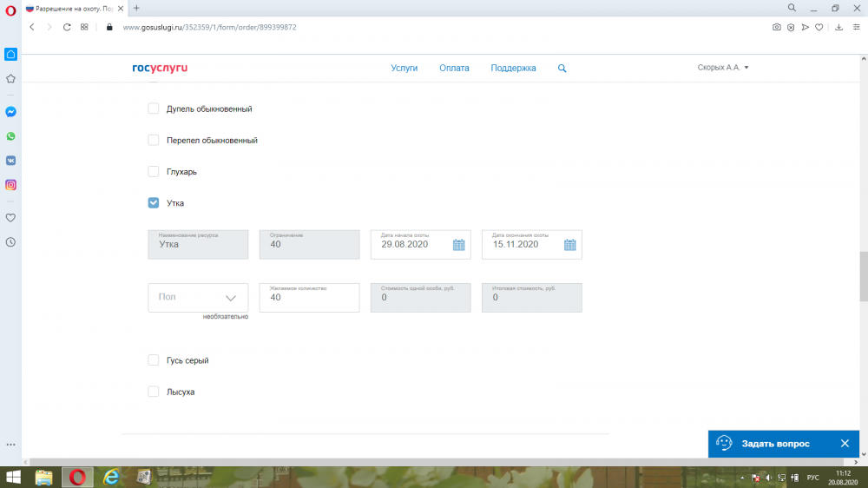868x488 pixels.
Task: Open site search on Gosuslugi header
Action: [562, 68]
